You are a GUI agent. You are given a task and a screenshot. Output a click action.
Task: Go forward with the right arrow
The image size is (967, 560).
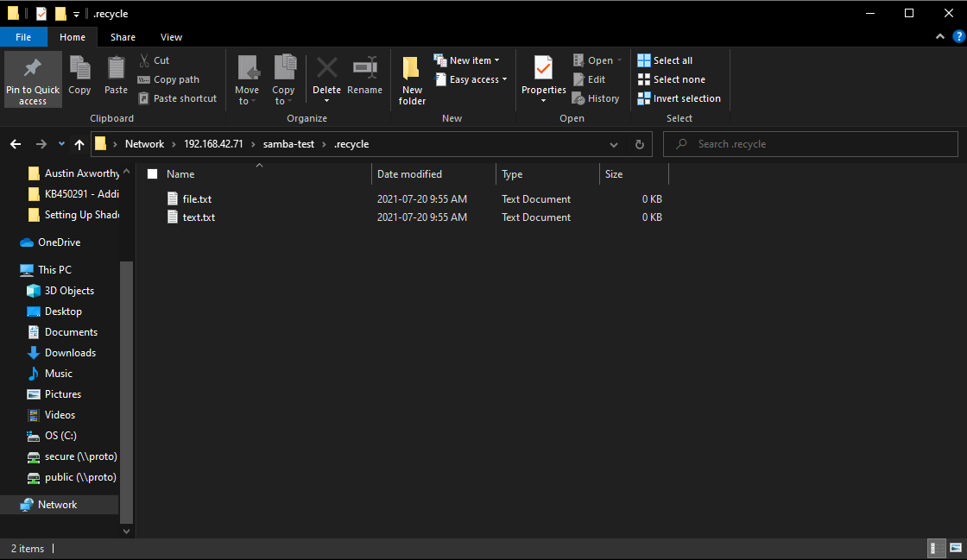point(41,144)
